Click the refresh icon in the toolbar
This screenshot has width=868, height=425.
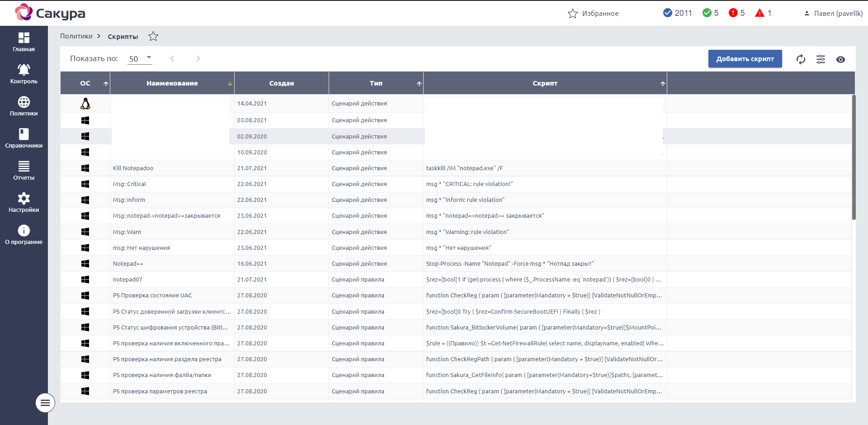point(801,59)
